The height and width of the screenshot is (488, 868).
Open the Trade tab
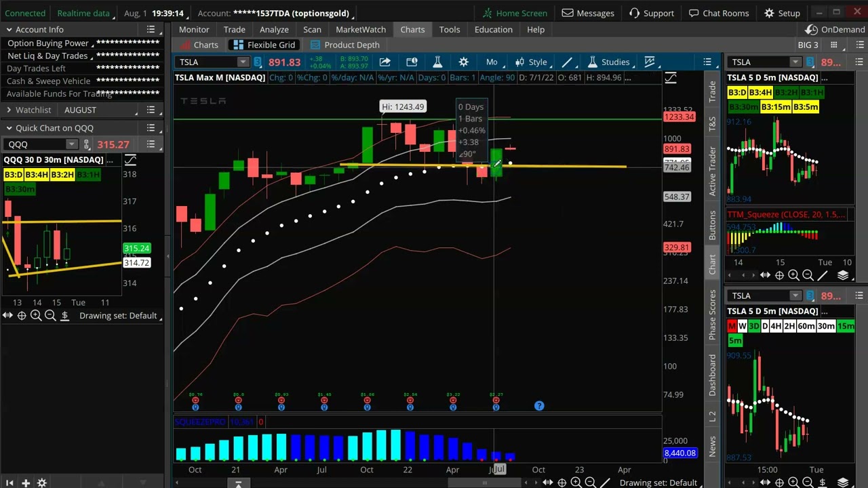coord(235,30)
